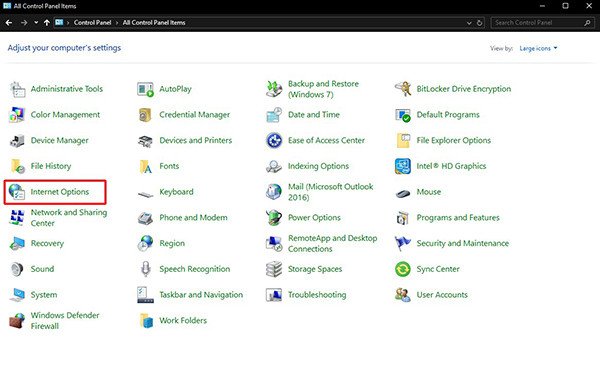Image resolution: width=600 pixels, height=368 pixels.
Task: Click the Programs and Features icon
Action: point(403,218)
